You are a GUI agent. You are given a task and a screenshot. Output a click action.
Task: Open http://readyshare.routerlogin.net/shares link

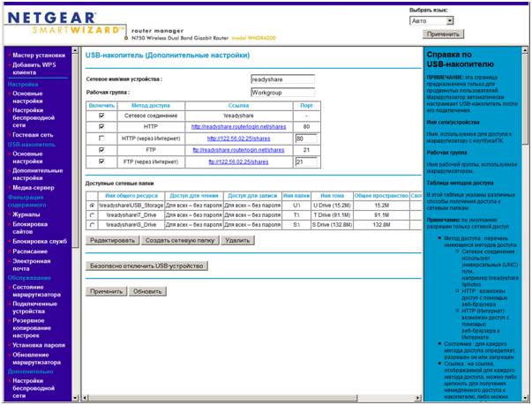(x=238, y=126)
